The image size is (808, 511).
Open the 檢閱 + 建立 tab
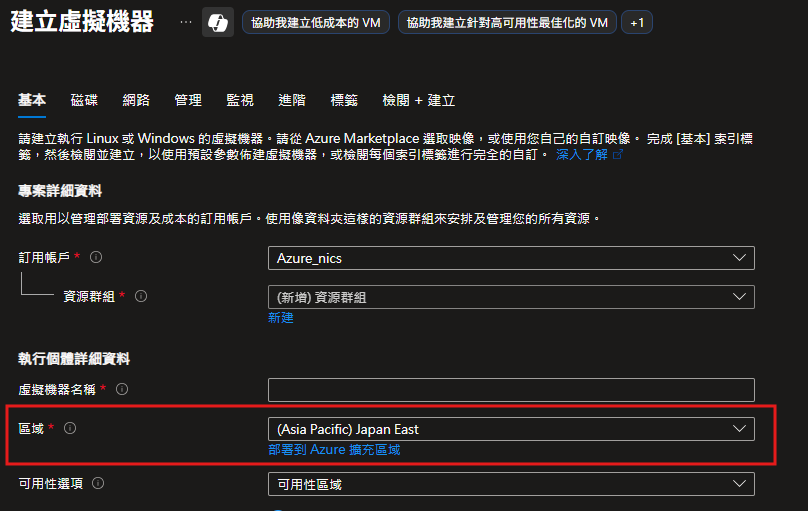pos(418,100)
